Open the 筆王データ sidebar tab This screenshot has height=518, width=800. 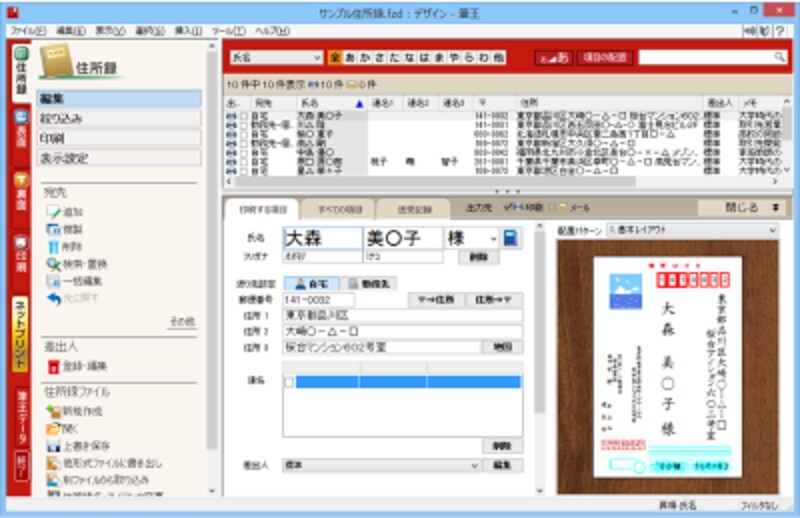pos(21,417)
